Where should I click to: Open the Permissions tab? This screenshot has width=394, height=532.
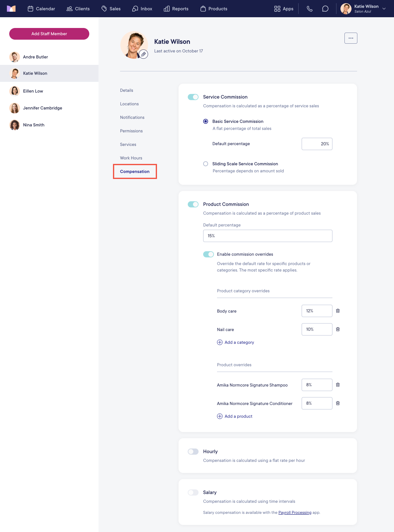[x=131, y=131]
